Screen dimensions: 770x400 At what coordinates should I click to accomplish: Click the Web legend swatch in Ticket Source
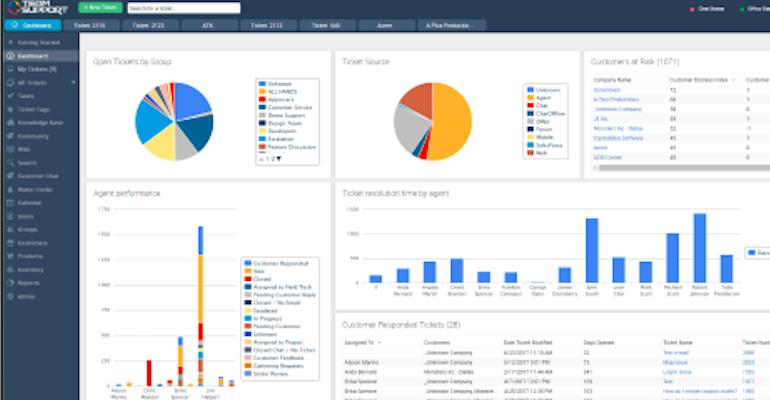pos(530,153)
